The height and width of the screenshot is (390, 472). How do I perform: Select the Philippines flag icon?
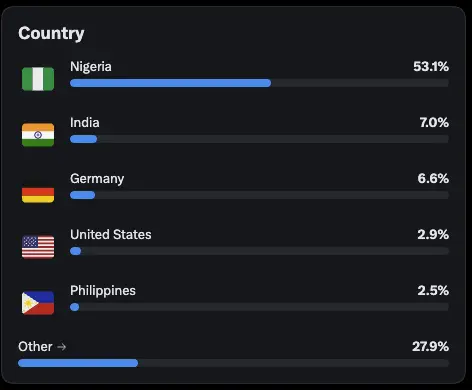(38, 303)
